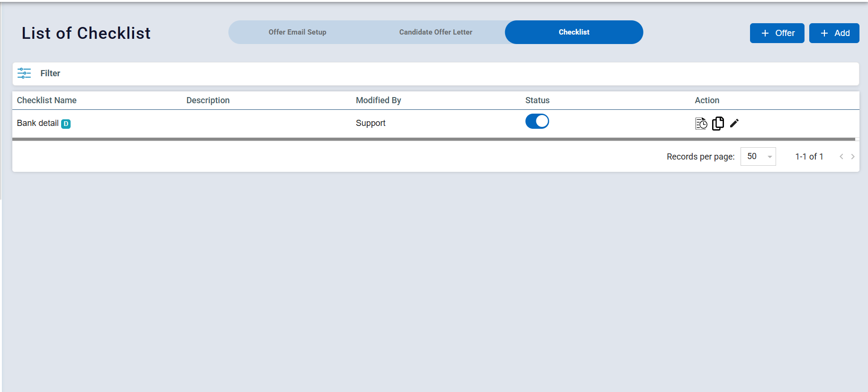Click the Filter sliders icon
The image size is (868, 392).
(x=24, y=73)
